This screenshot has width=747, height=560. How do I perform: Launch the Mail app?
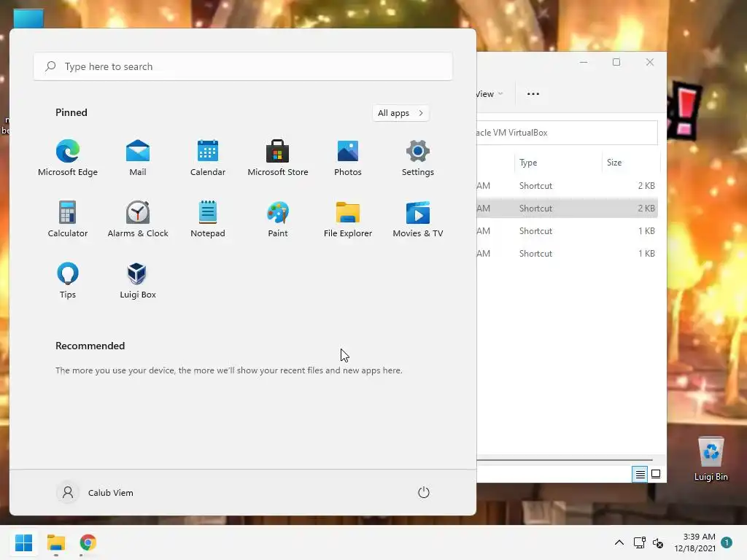coord(138,158)
